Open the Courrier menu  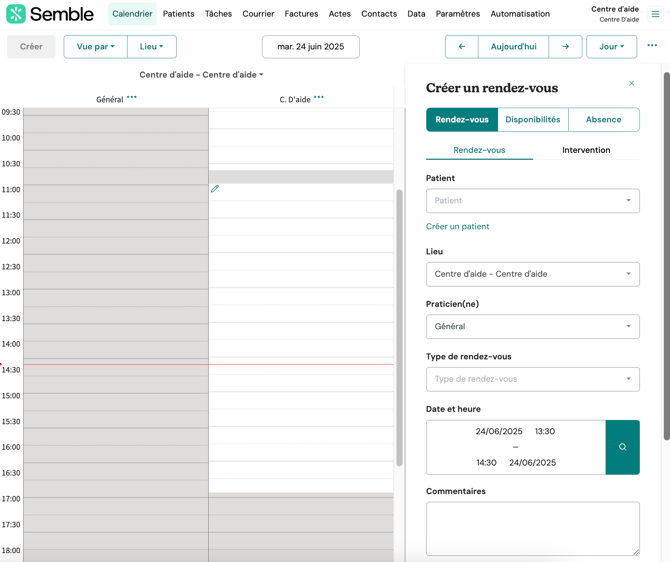point(258,14)
